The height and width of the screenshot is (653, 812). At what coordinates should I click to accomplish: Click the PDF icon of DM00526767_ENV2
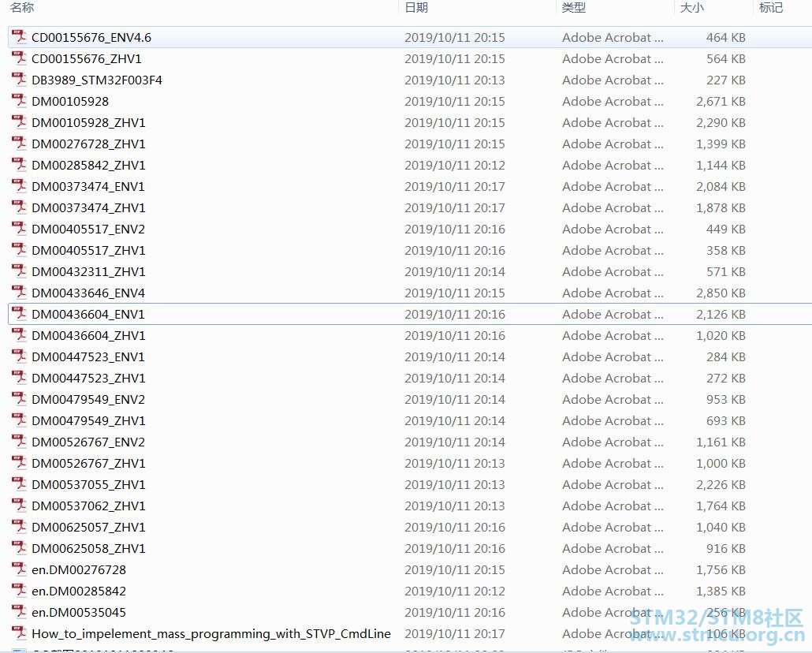(19, 441)
